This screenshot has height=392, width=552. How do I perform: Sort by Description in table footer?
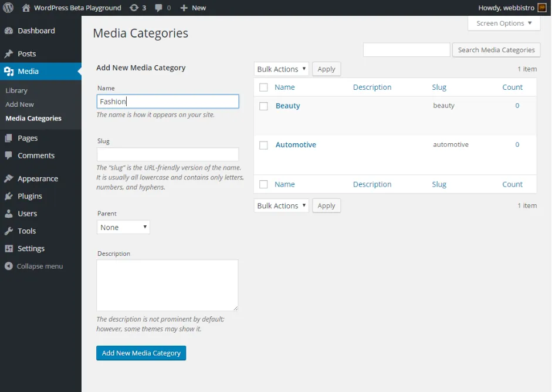pyautogui.click(x=372, y=184)
